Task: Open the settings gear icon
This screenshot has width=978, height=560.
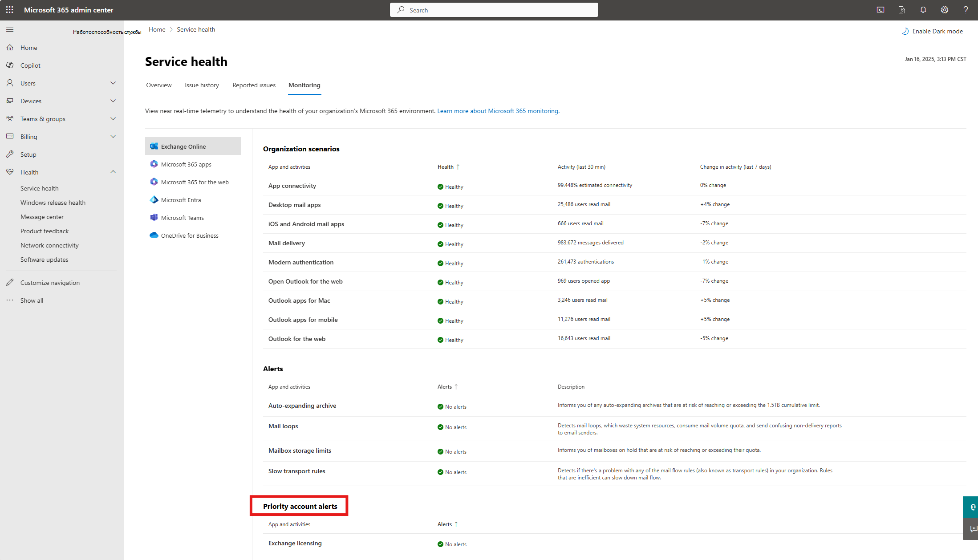Action: (x=945, y=10)
